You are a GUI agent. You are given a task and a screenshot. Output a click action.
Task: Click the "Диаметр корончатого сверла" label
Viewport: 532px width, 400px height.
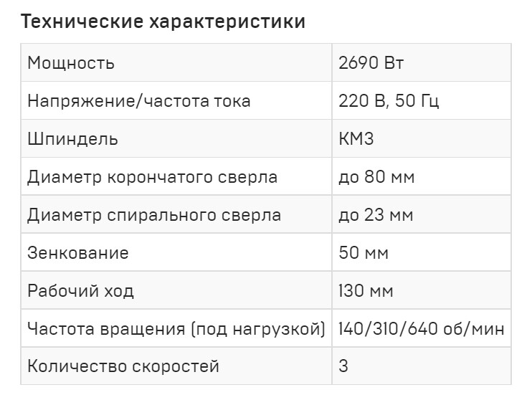pos(152,177)
